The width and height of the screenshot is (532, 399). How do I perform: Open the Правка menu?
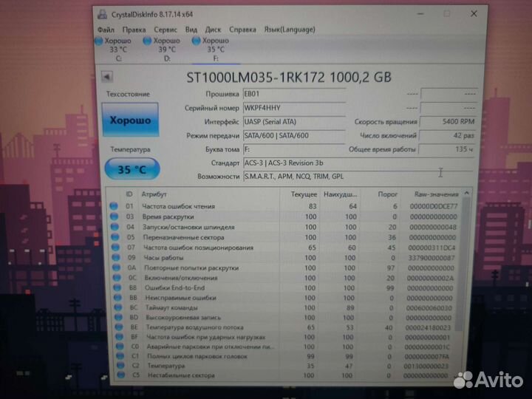(134, 30)
